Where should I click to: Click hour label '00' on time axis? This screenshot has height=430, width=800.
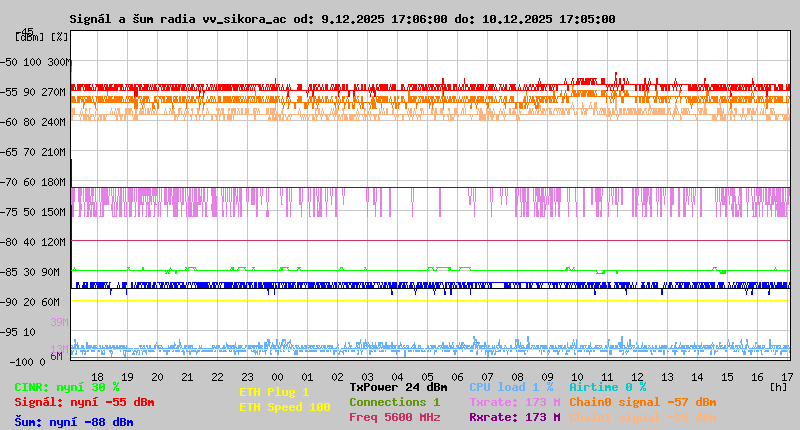[x=277, y=377]
